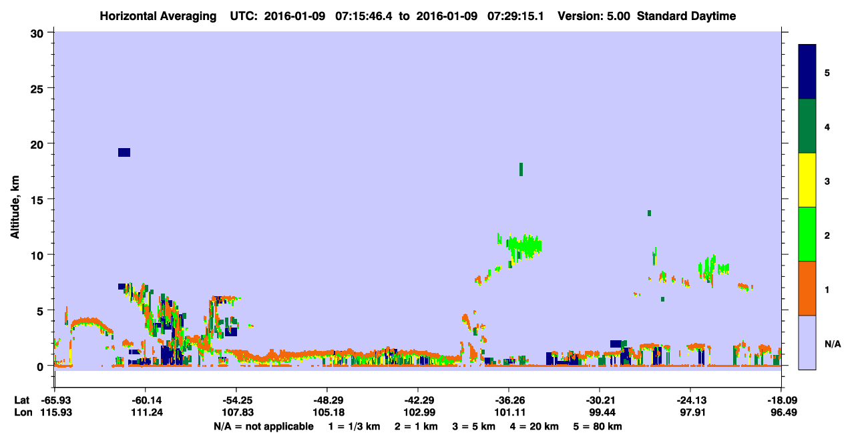This screenshot has width=868, height=445.
Task: Click the longitude value 101.11
Action: coord(509,413)
